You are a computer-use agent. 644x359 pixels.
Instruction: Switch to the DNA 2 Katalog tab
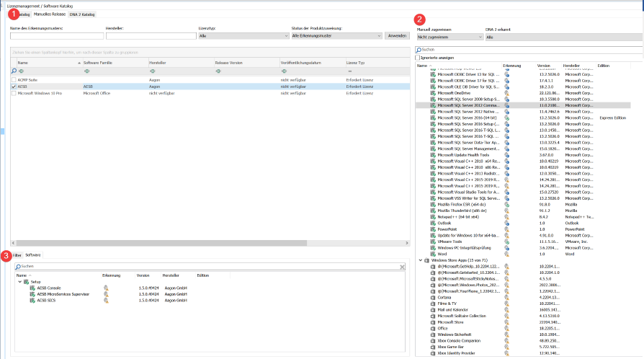(x=82, y=14)
